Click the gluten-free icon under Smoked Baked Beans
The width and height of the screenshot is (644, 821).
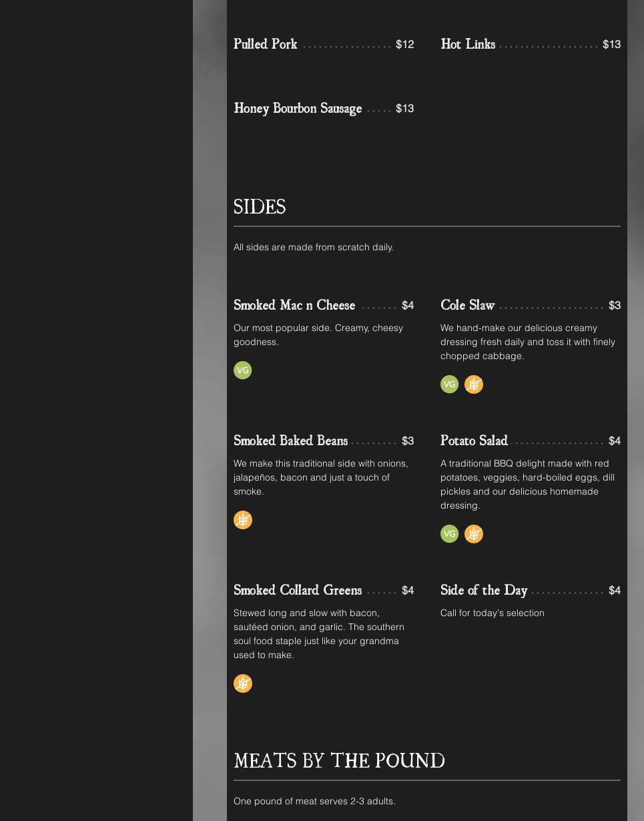point(242,520)
